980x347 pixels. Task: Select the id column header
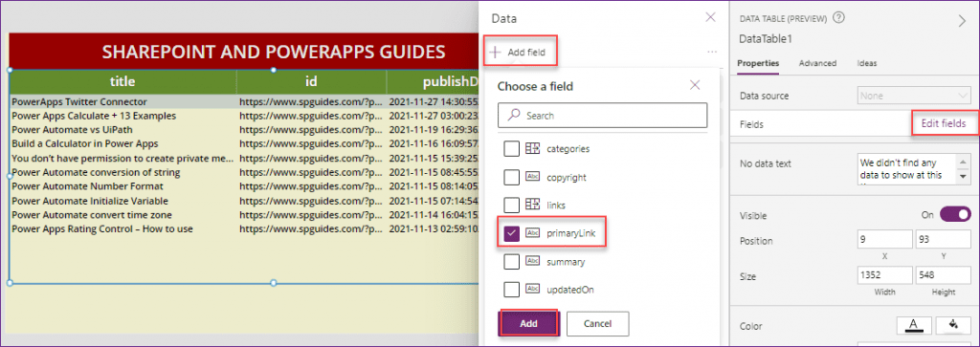coord(311,81)
